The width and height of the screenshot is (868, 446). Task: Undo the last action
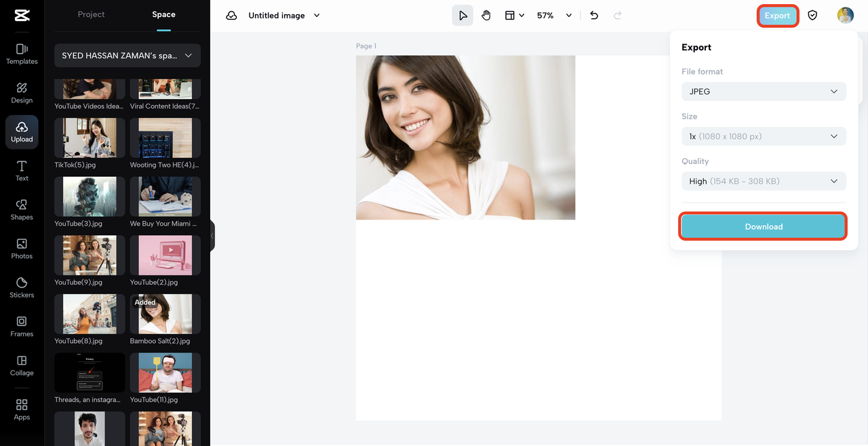point(594,16)
